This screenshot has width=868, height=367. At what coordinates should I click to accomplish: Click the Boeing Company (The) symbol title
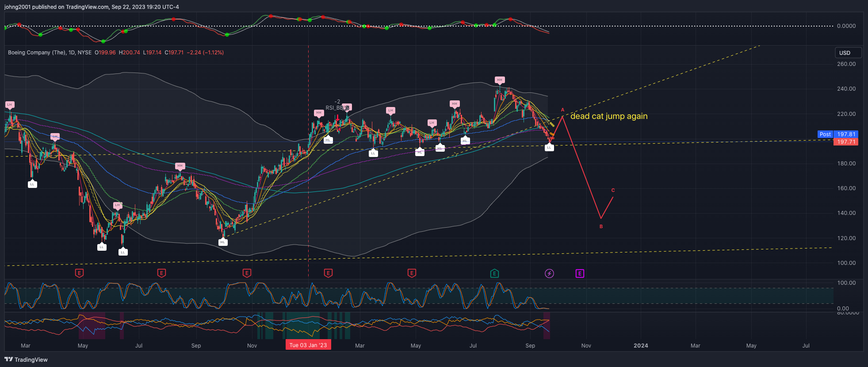[x=37, y=52]
